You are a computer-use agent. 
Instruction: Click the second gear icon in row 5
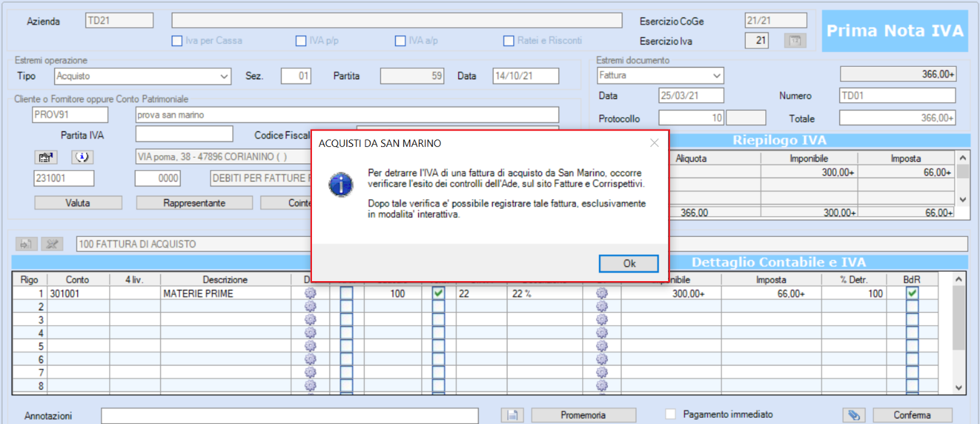(602, 346)
